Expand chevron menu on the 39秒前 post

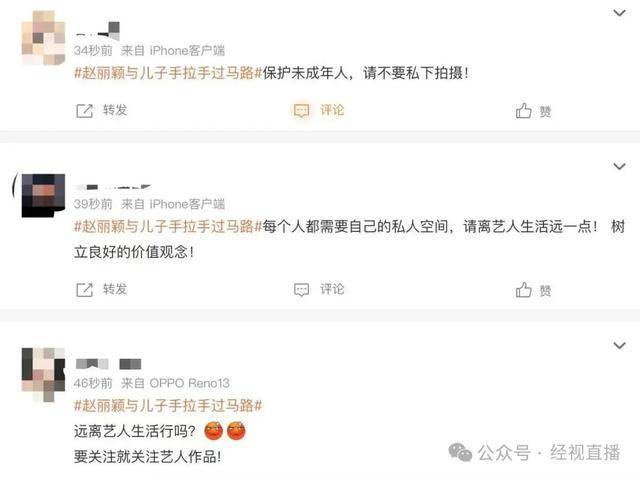tap(619, 167)
